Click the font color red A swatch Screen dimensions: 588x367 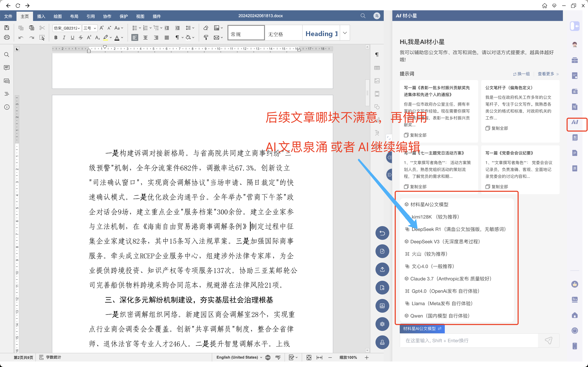(117, 38)
